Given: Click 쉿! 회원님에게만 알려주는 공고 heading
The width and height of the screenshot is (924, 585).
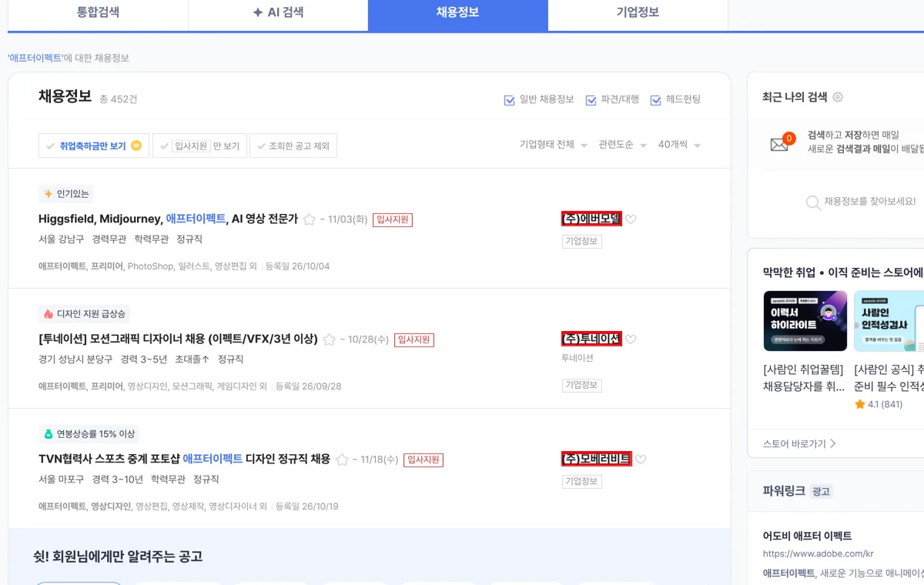Looking at the screenshot, I should pyautogui.click(x=118, y=557).
